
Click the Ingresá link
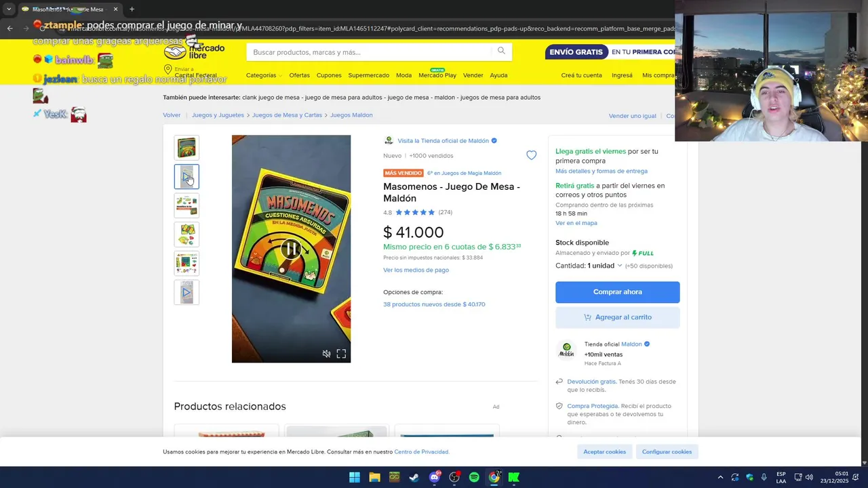coord(622,75)
